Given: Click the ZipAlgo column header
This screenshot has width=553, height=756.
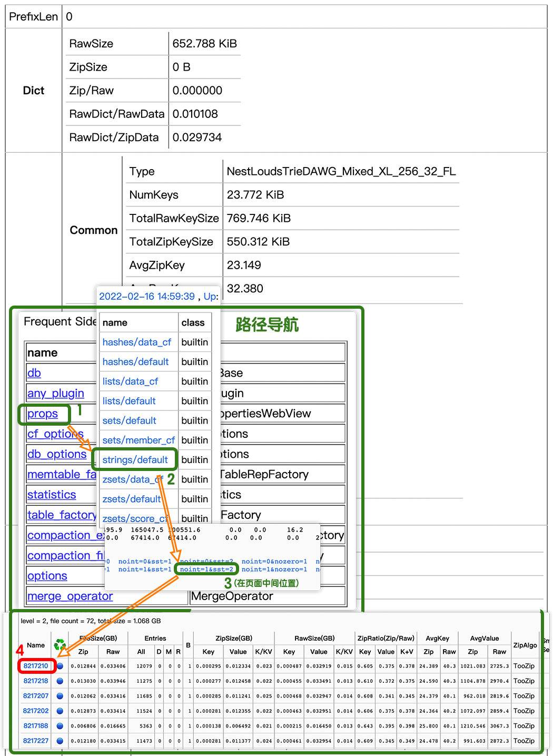Looking at the screenshot, I should pyautogui.click(x=525, y=645).
